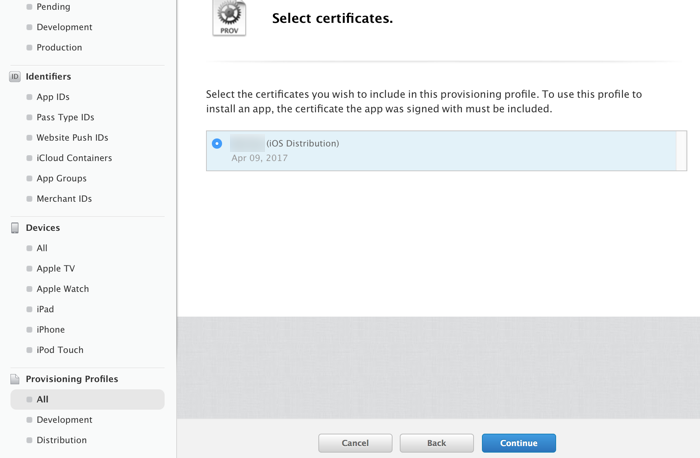Show iPhone devices list
This screenshot has width=700, height=458.
(50, 330)
